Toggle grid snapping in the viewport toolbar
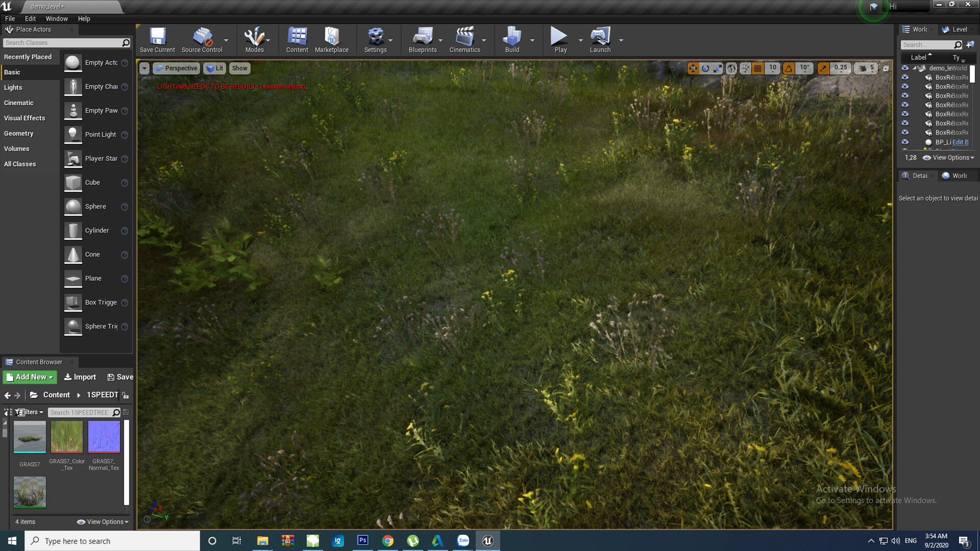 pos(757,68)
